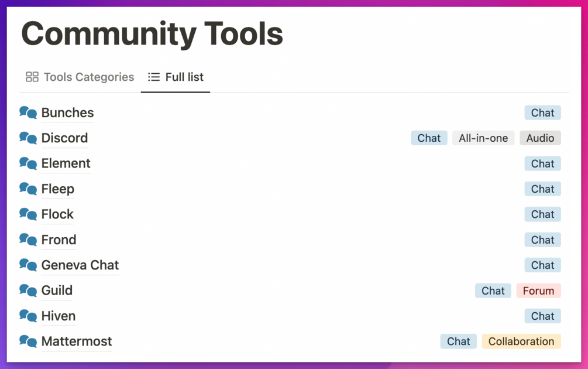Click the chat icon beside Mattermost

28,341
